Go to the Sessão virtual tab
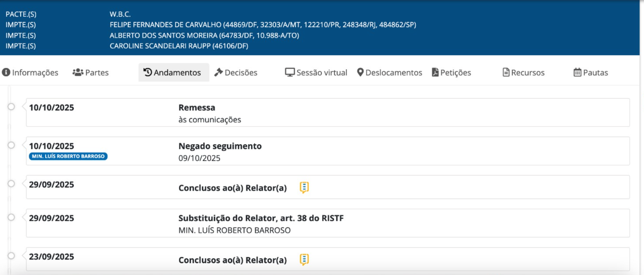The width and height of the screenshot is (644, 275). tap(316, 73)
